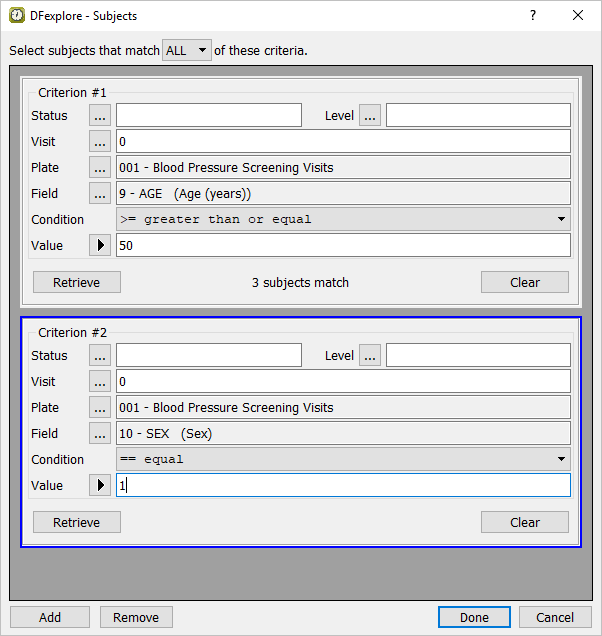Viewport: 602px width, 636px height.
Task: Open Level picker in Criterion #1
Action: coord(370,116)
